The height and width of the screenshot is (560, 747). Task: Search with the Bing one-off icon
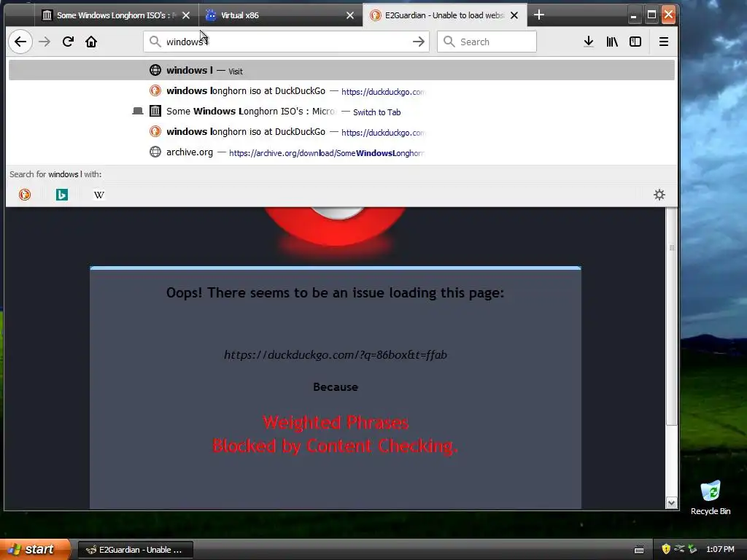pyautogui.click(x=62, y=195)
